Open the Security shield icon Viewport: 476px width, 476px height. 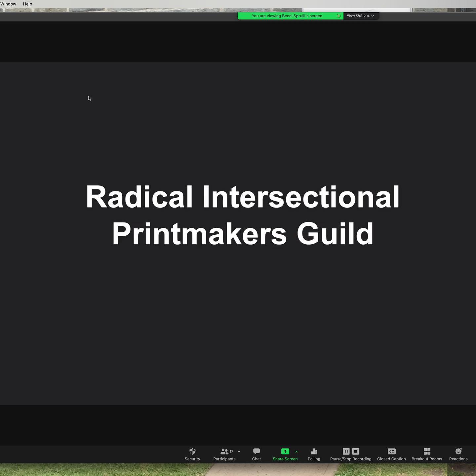[192, 452]
